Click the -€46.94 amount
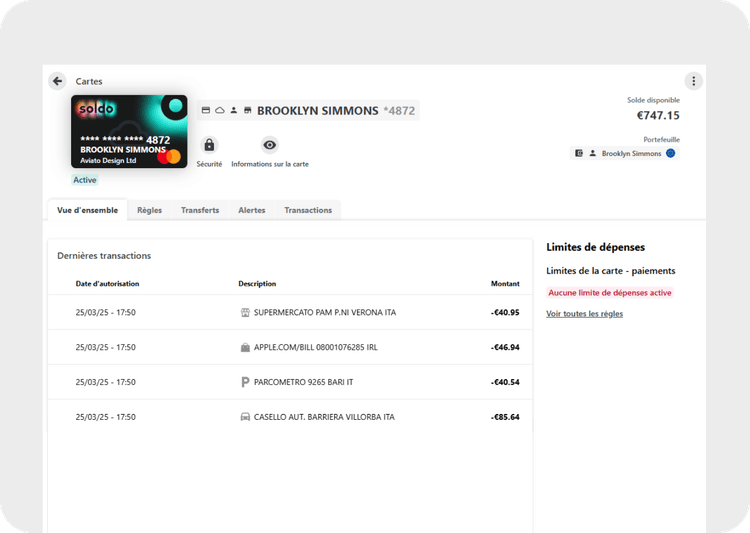Viewport: 750px width, 533px height. pos(505,347)
